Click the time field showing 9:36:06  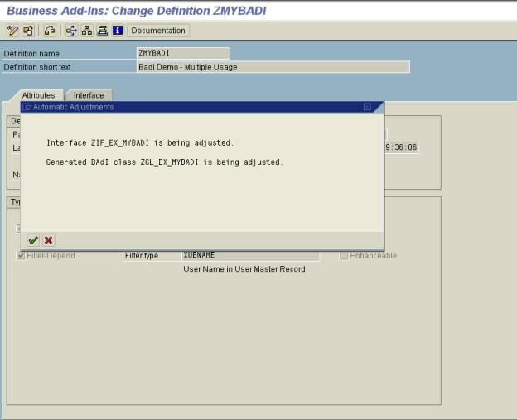pyautogui.click(x=401, y=147)
